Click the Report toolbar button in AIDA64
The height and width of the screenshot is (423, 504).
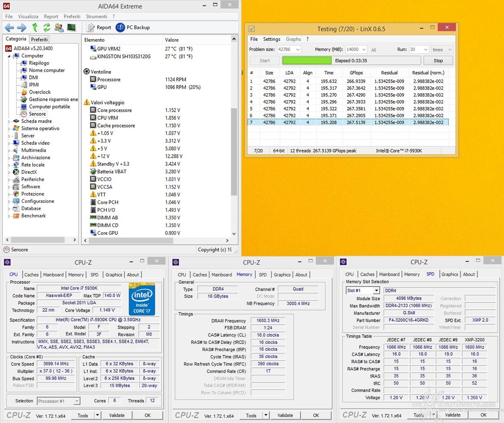pyautogui.click(x=99, y=27)
